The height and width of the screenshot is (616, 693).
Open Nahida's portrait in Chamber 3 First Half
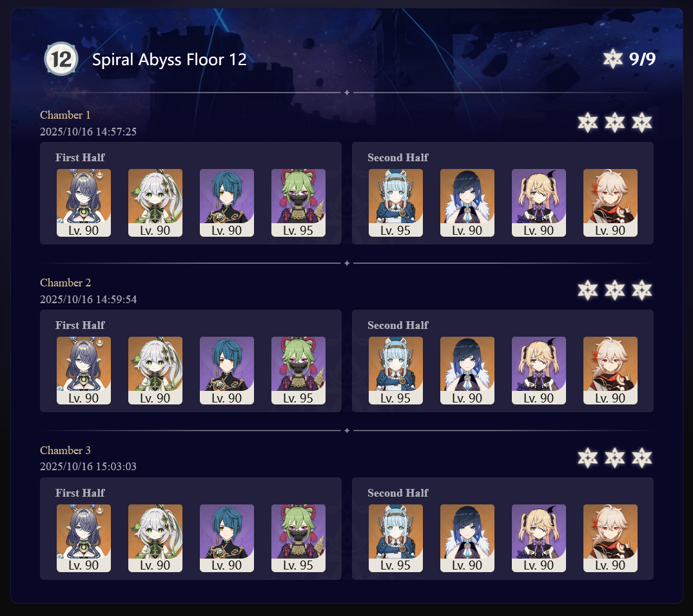tap(155, 538)
